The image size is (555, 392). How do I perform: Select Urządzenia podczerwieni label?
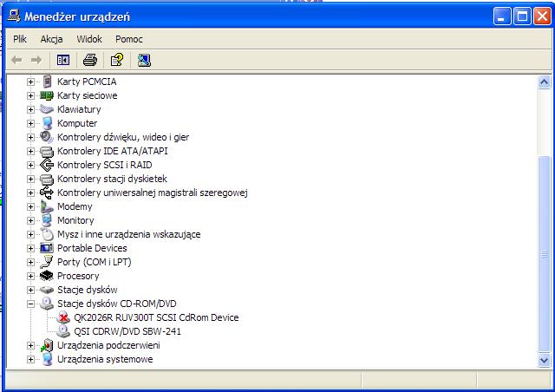[108, 345]
